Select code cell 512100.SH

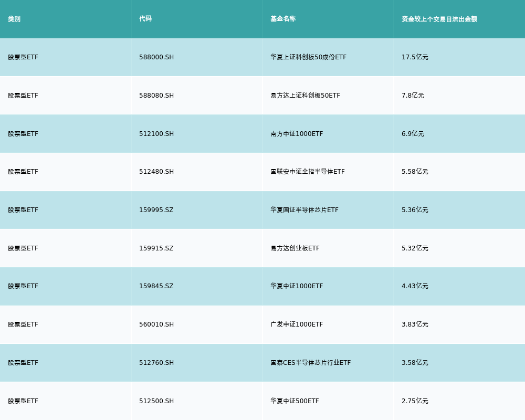pyautogui.click(x=156, y=134)
